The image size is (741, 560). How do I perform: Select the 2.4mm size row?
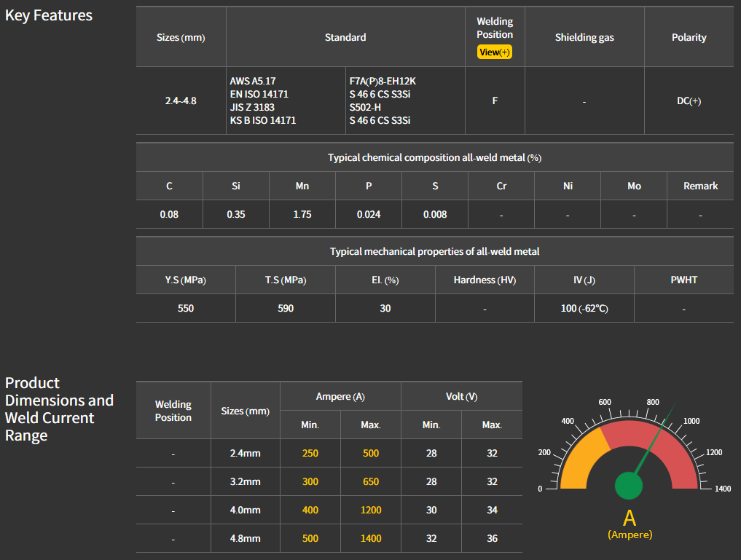245,453
